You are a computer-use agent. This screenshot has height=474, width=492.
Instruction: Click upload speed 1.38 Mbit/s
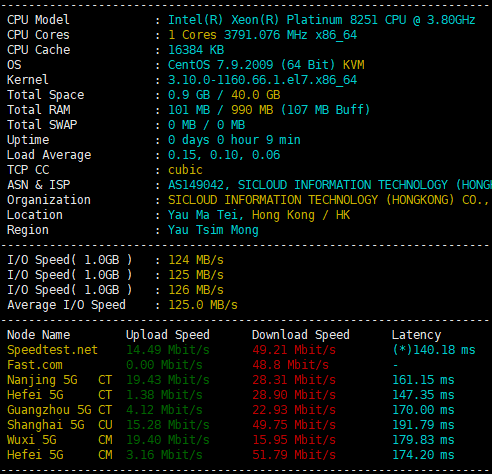point(164,395)
